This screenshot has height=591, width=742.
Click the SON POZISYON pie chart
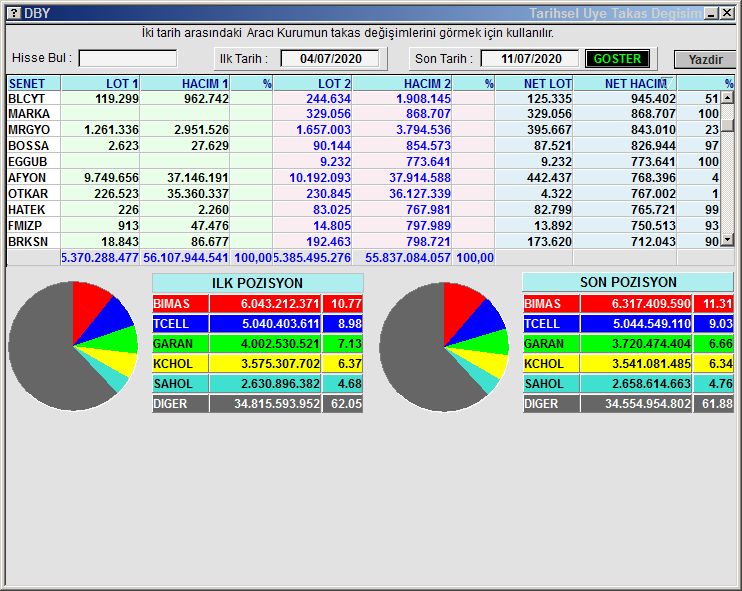(444, 346)
